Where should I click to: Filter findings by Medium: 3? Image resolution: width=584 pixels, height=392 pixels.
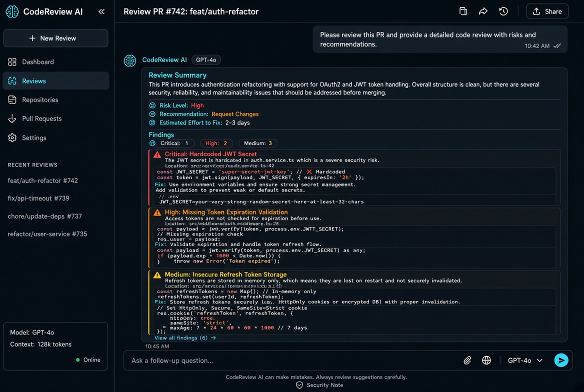tap(257, 143)
